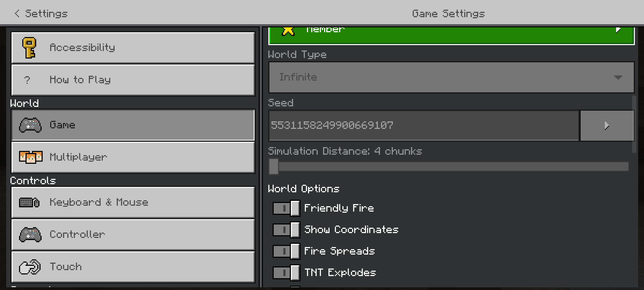644x290 pixels.
Task: Click the Seed number input field
Action: 423,125
